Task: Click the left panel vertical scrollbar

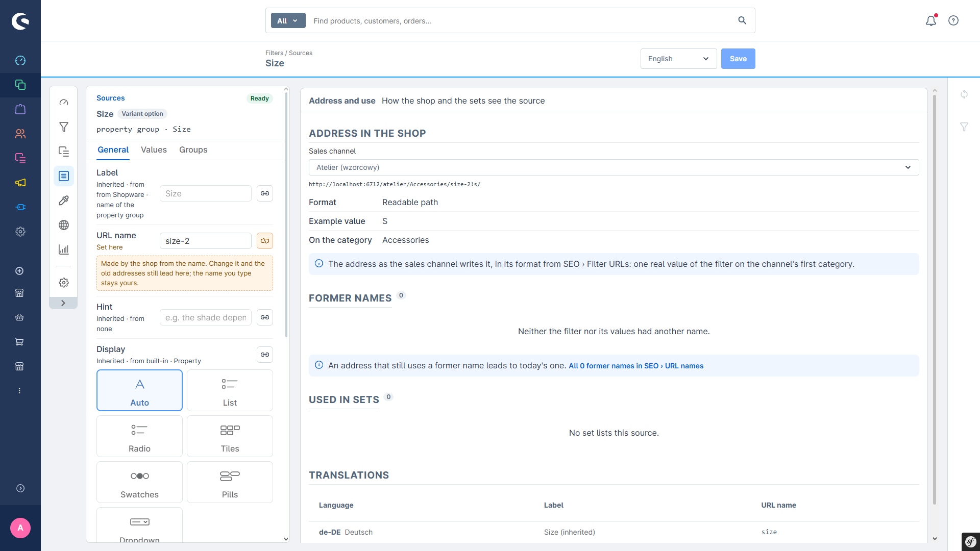Action: coord(286,214)
